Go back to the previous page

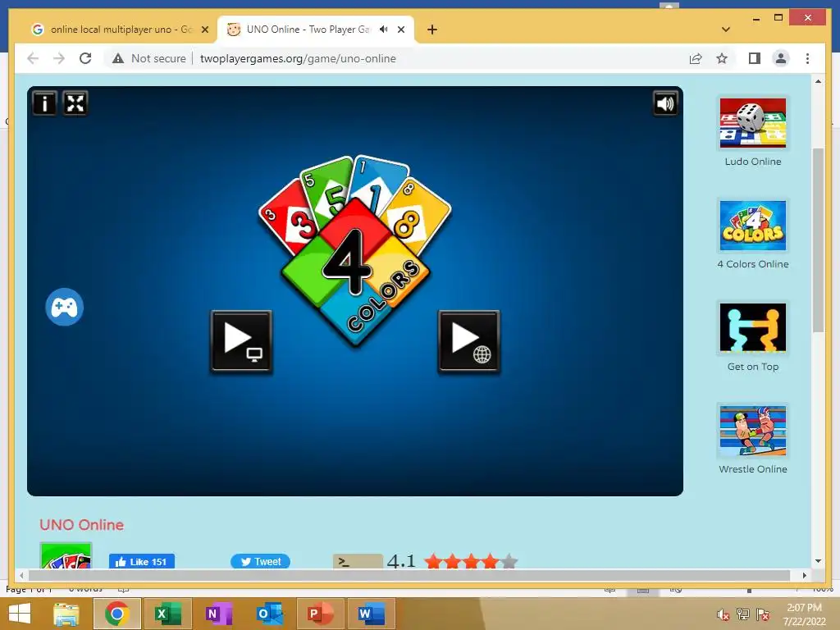point(33,58)
